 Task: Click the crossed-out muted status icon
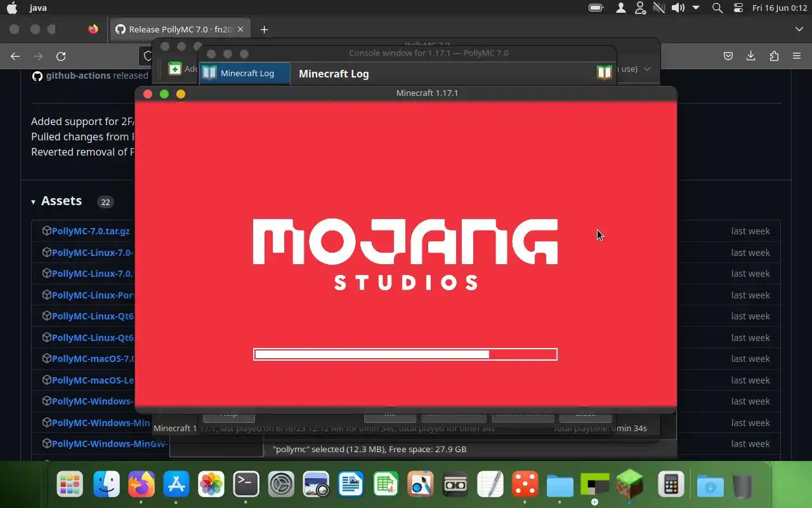[659, 8]
